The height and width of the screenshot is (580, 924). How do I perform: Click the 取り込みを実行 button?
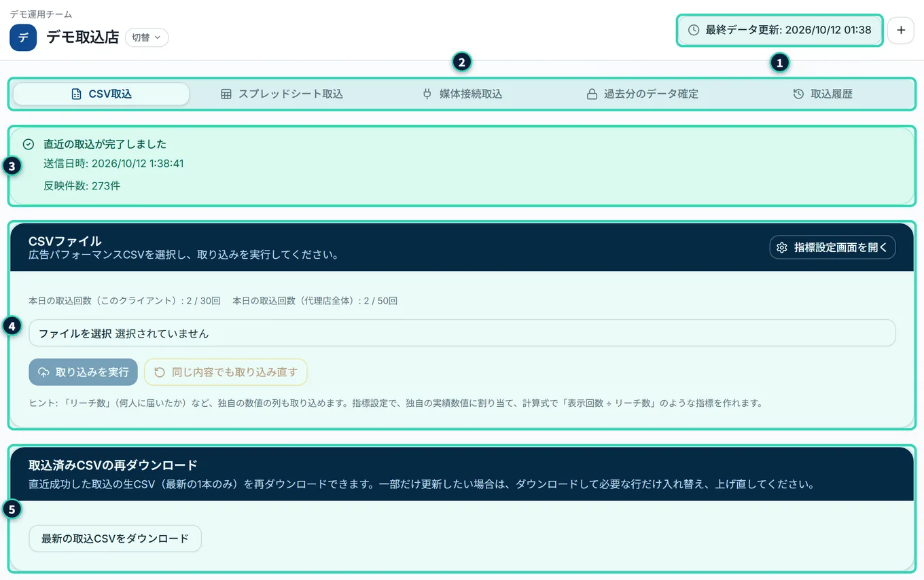coord(83,372)
